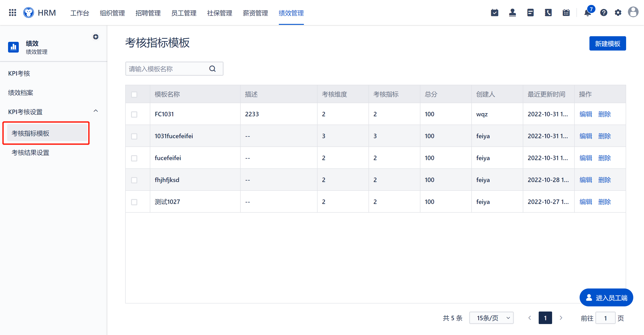Click 删除 for the 测试1027 row
Image resolution: width=644 pixels, height=335 pixels.
pos(604,202)
